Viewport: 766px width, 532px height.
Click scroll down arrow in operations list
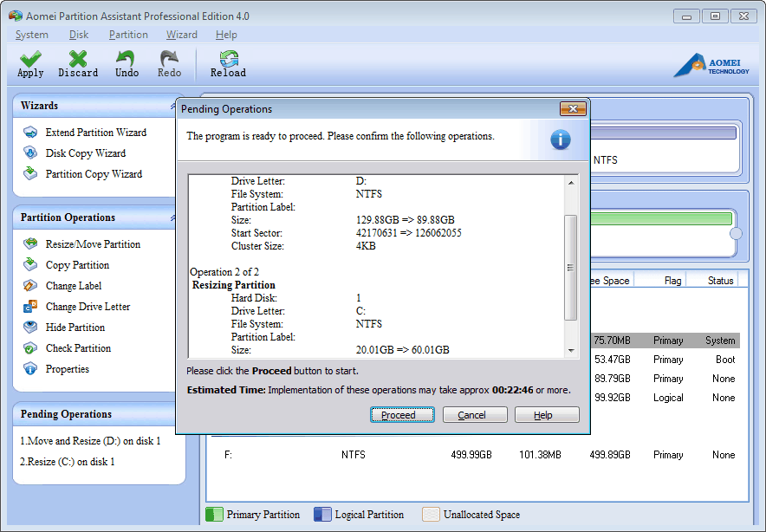571,350
